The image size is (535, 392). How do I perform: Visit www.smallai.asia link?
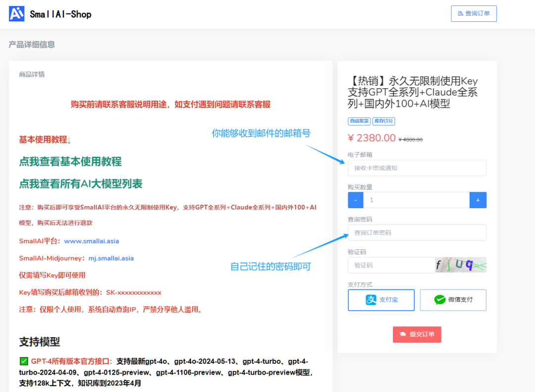(x=92, y=241)
